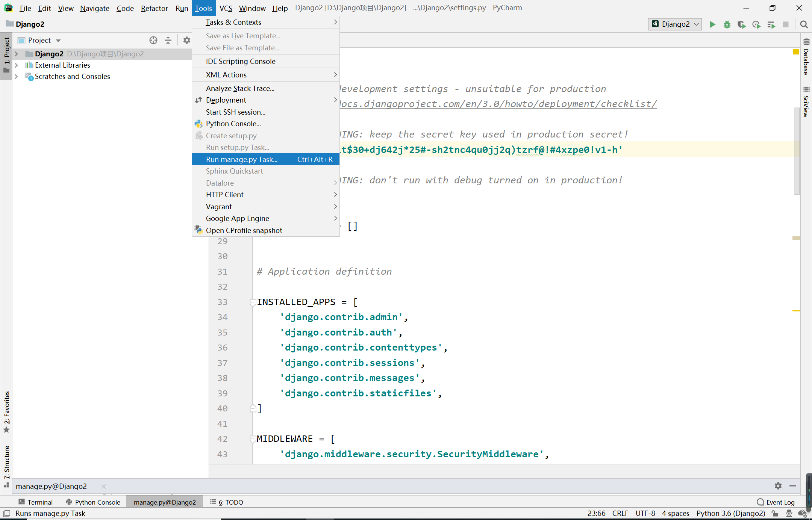This screenshot has height=520, width=812.
Task: Click the inspector hat icon in status bar
Action: click(789, 513)
